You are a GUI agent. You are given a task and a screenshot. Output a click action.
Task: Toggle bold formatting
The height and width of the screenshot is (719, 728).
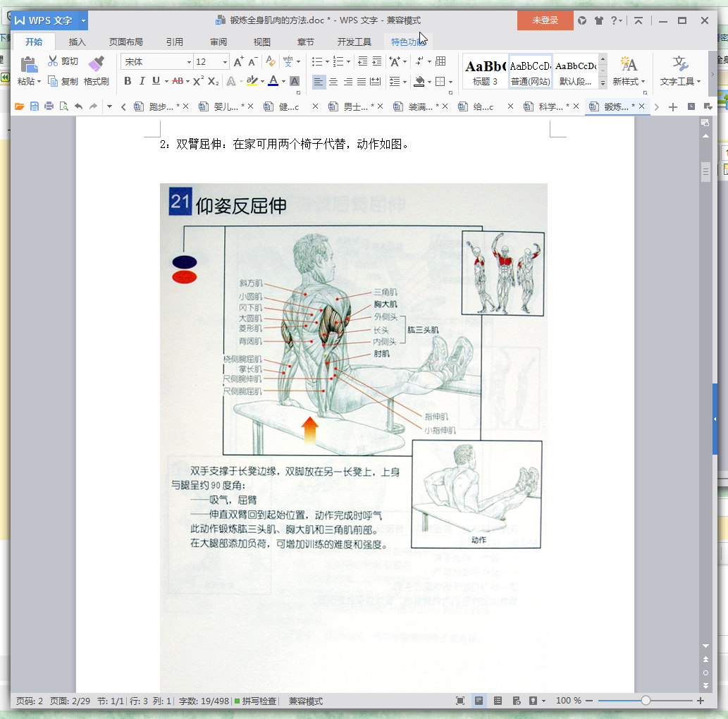[x=128, y=81]
